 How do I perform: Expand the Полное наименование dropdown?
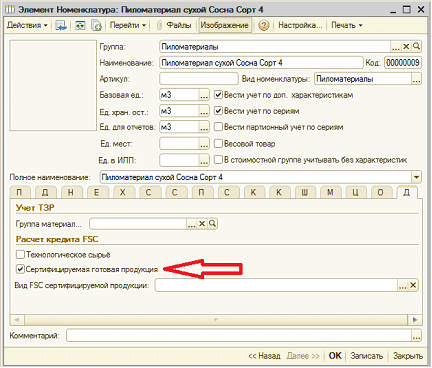click(x=416, y=177)
